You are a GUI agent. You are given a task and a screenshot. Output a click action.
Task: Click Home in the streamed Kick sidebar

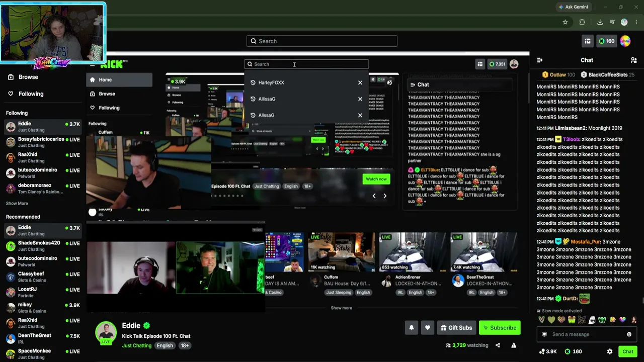tap(119, 79)
